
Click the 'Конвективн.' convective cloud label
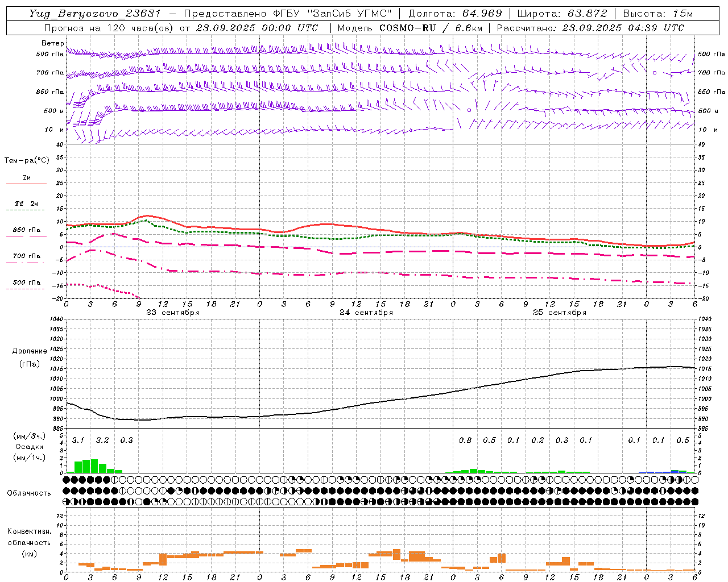click(29, 531)
